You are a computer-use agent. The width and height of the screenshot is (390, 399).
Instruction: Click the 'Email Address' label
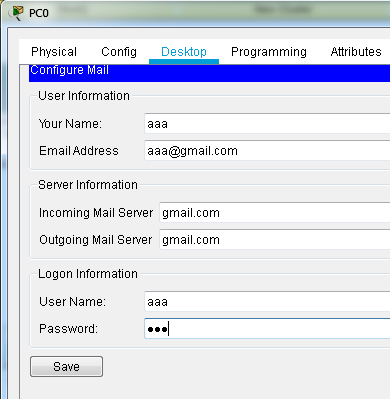click(x=79, y=151)
